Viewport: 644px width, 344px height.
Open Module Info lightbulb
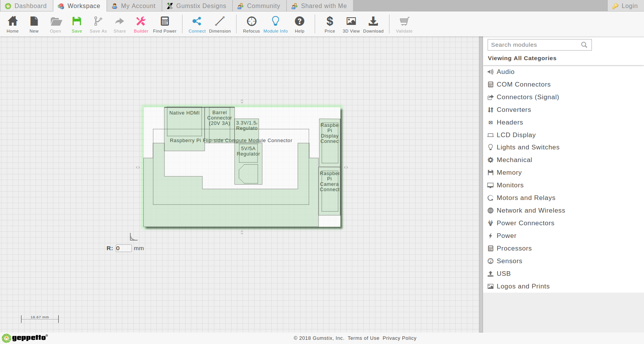click(276, 25)
